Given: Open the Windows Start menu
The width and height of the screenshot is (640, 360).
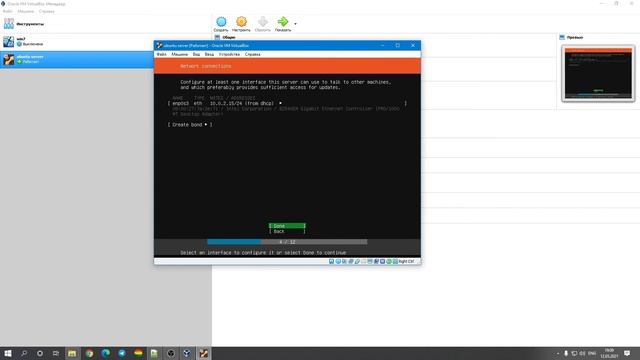Looking at the screenshot, I should click(8, 353).
